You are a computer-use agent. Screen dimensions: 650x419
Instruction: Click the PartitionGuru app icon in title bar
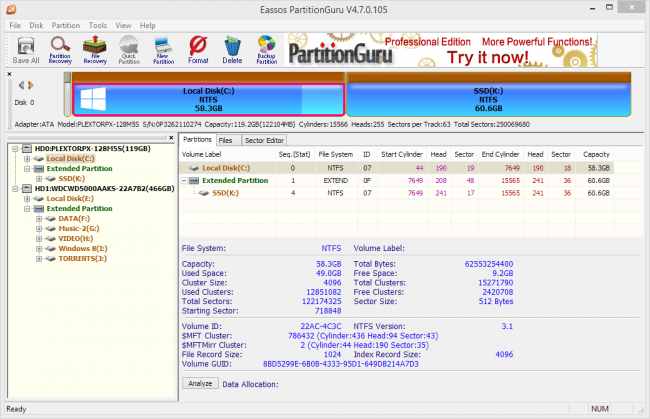tap(11, 9)
